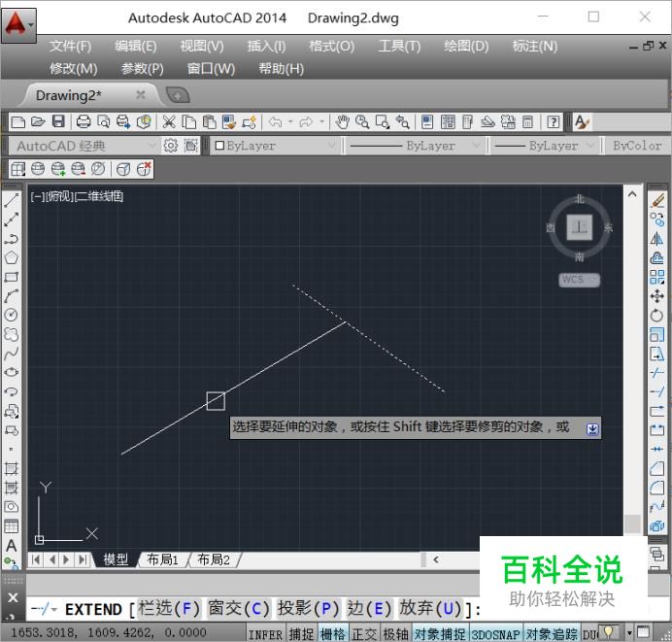Click the Redo arrow icon
The width and height of the screenshot is (672, 642).
click(x=306, y=122)
